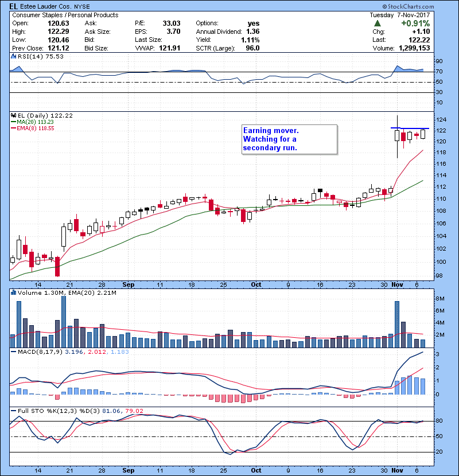Click the VWAP value 121.91

point(169,48)
